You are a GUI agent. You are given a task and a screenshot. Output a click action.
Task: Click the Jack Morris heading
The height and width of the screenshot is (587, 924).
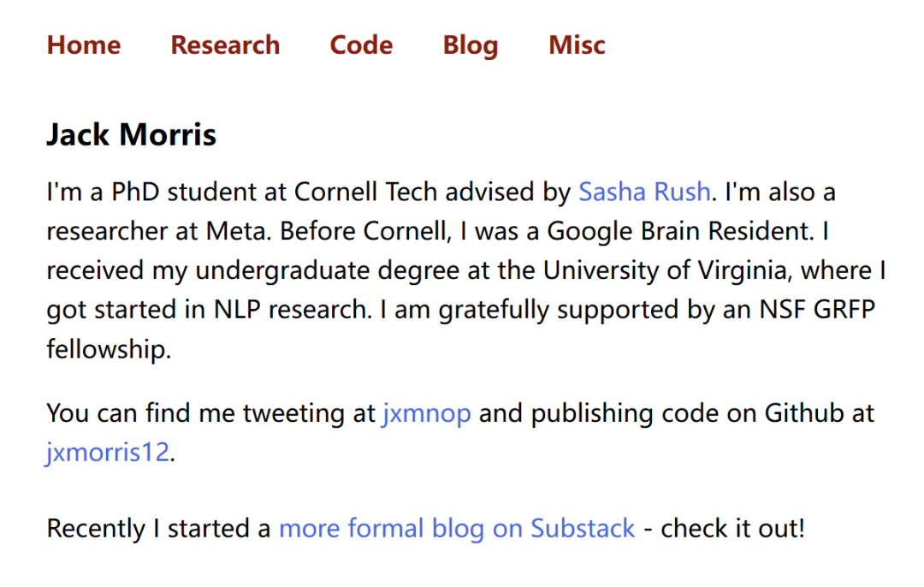pyautogui.click(x=131, y=134)
